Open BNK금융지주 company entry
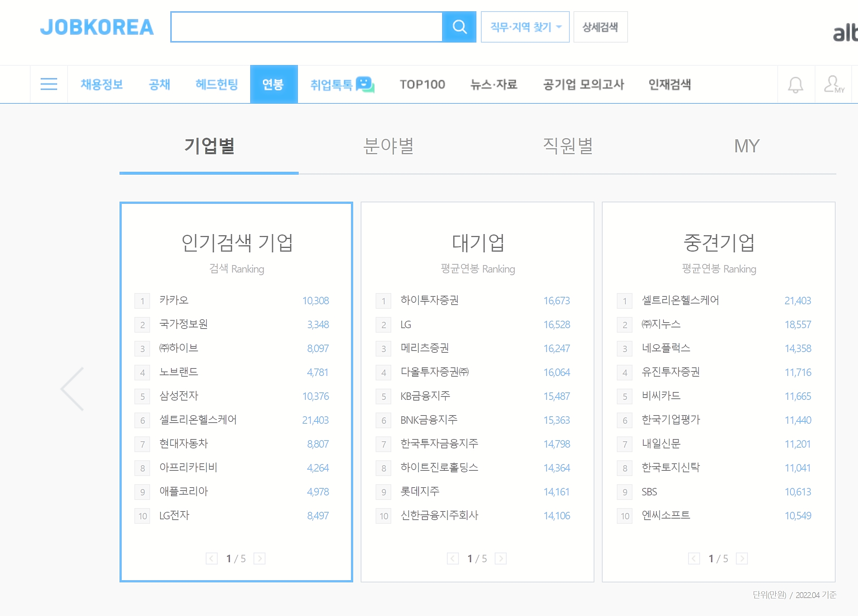Image resolution: width=858 pixels, height=616 pixels. click(x=429, y=420)
